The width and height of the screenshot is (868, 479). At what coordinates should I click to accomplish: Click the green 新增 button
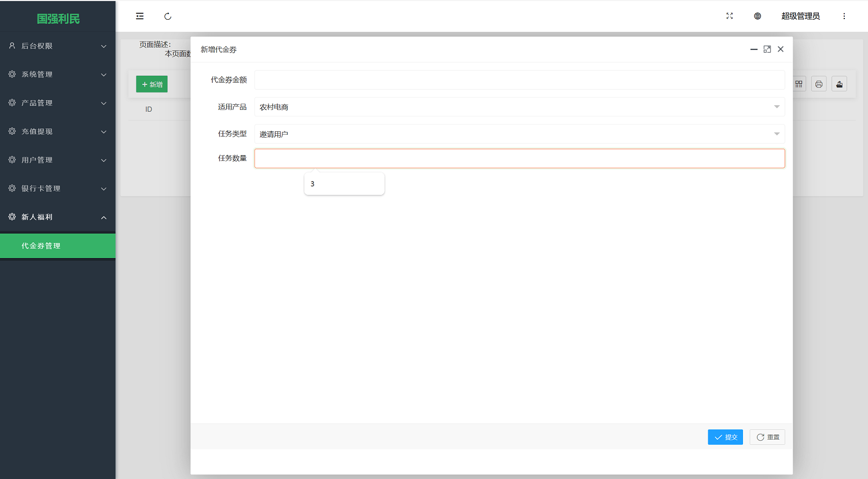[x=152, y=84]
